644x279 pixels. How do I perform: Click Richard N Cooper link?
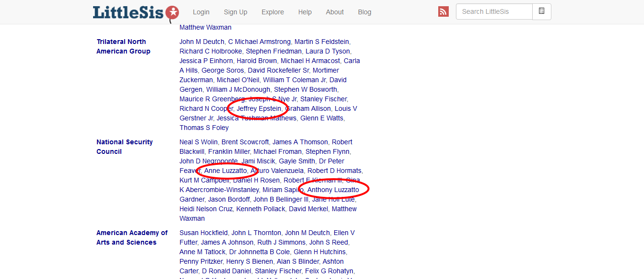206,108
